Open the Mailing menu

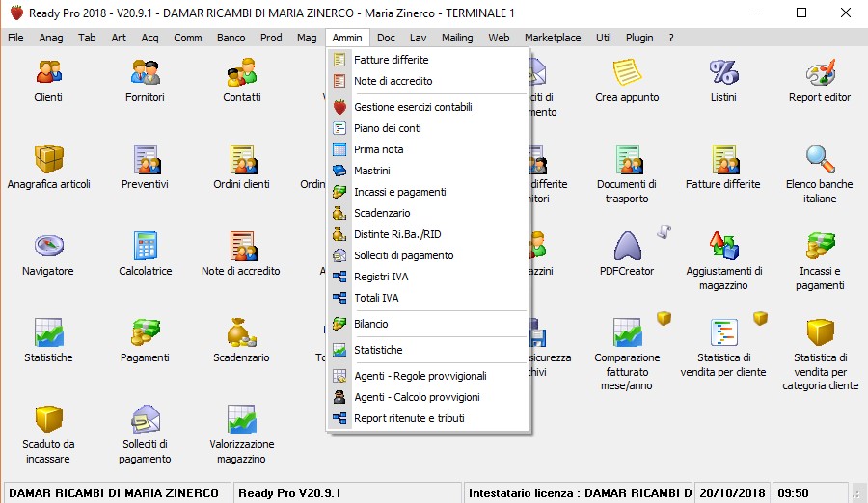(457, 38)
